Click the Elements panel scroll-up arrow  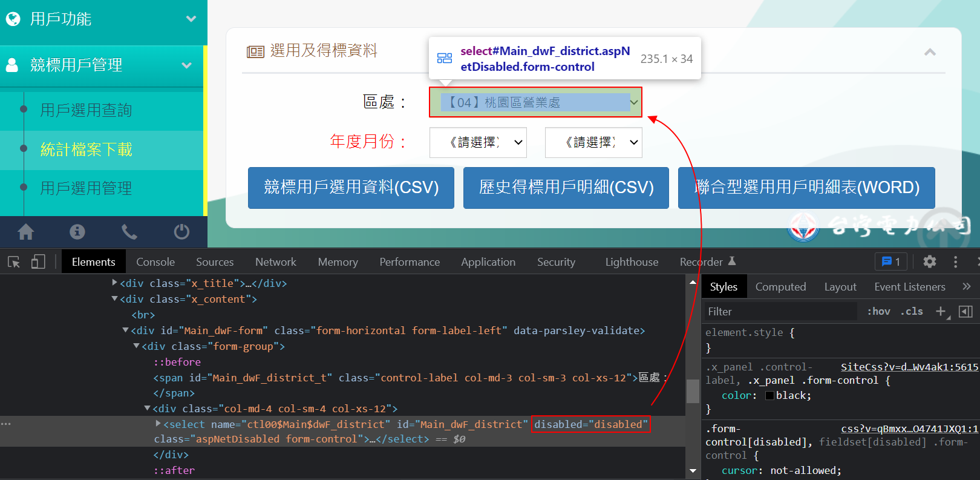coord(693,281)
